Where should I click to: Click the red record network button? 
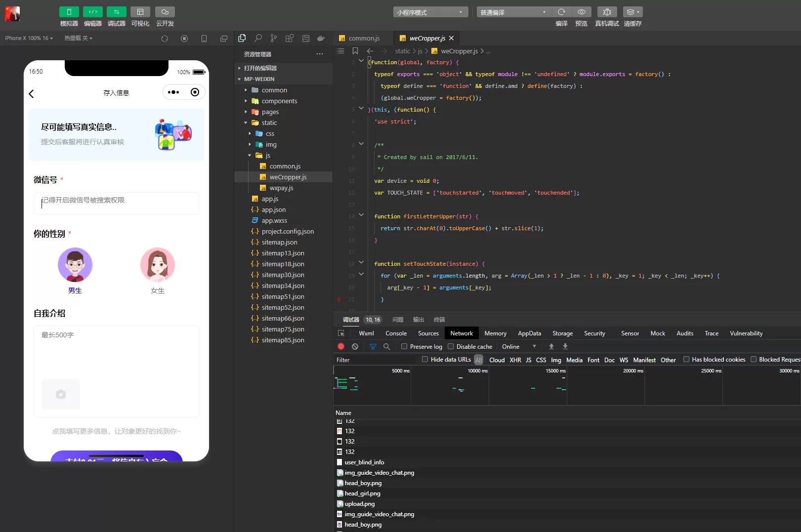(x=341, y=347)
